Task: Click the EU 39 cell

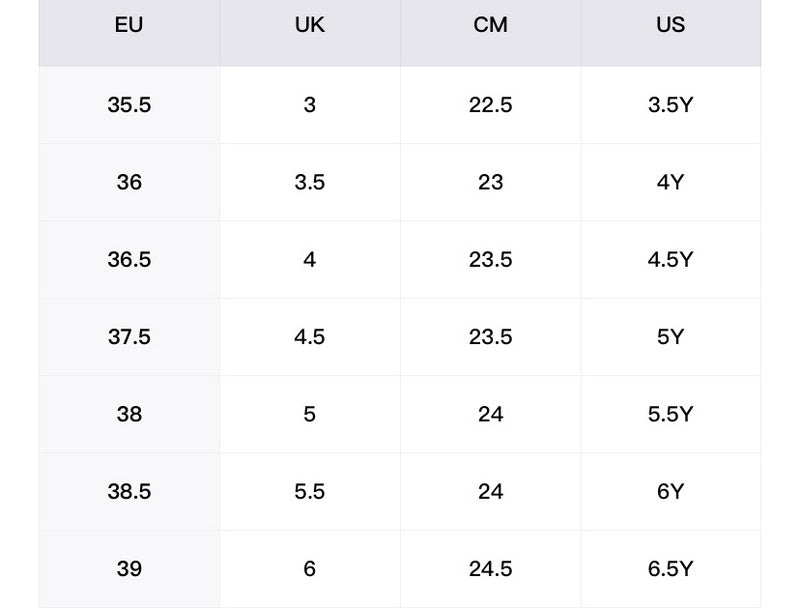Action: pyautogui.click(x=129, y=569)
